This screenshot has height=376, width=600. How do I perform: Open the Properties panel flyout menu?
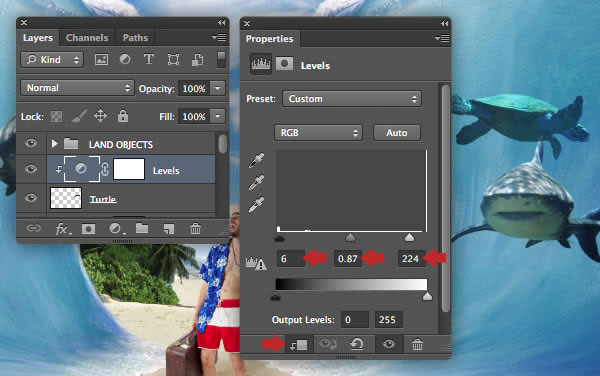[442, 38]
